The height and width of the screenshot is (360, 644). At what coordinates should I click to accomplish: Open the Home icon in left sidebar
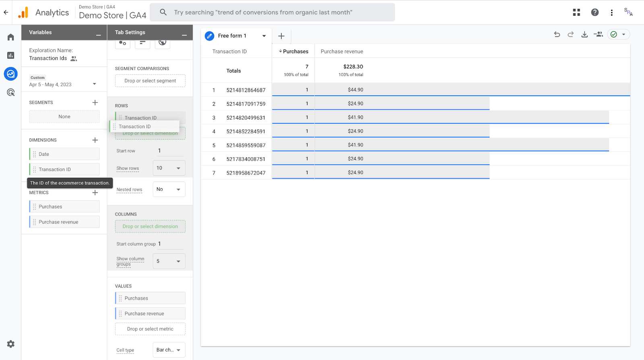(x=11, y=37)
